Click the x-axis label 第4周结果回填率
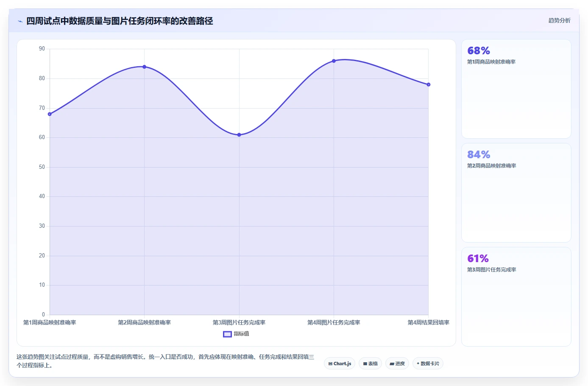The width and height of the screenshot is (588, 386). click(x=428, y=323)
